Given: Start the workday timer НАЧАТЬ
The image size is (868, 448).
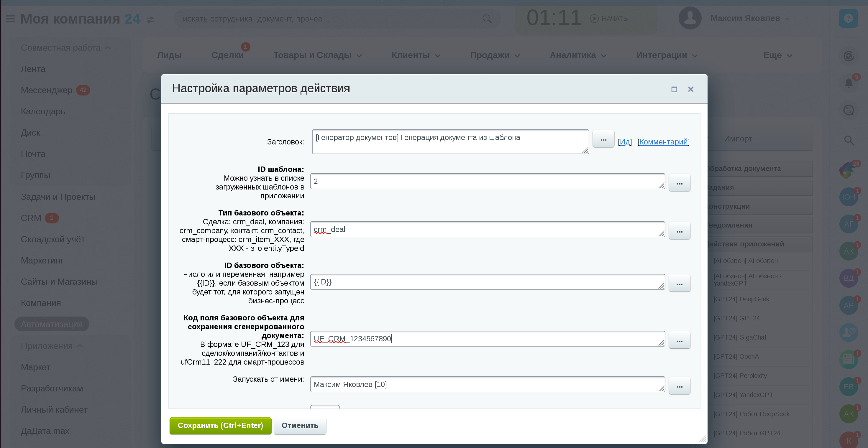Looking at the screenshot, I should click(x=609, y=19).
